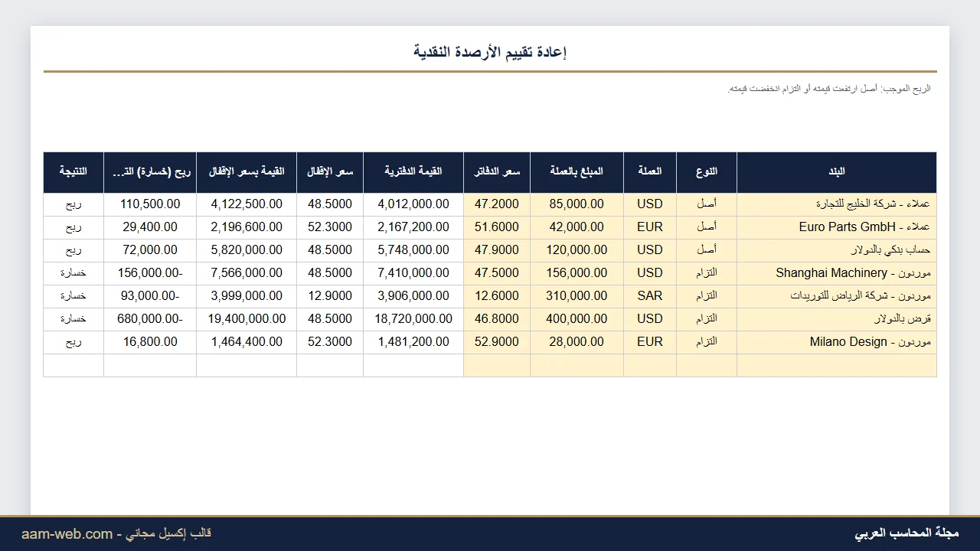
Task: Click cell عملاء - شركة الخليج للتجارة
Action: (x=837, y=204)
